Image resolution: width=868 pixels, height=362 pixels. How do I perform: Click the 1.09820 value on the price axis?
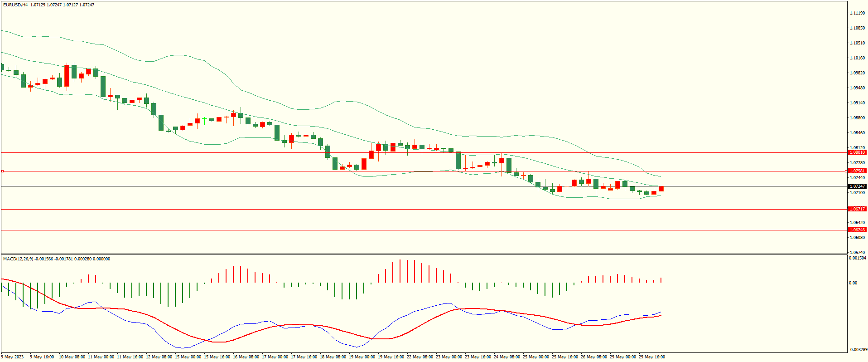coord(858,73)
